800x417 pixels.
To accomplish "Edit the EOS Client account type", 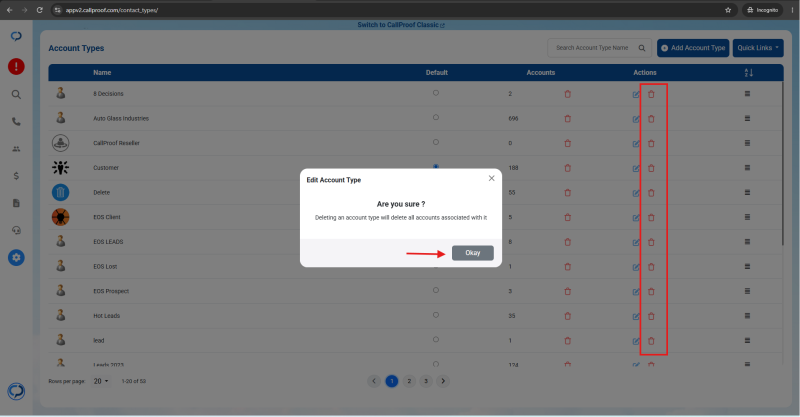I will pos(636,218).
